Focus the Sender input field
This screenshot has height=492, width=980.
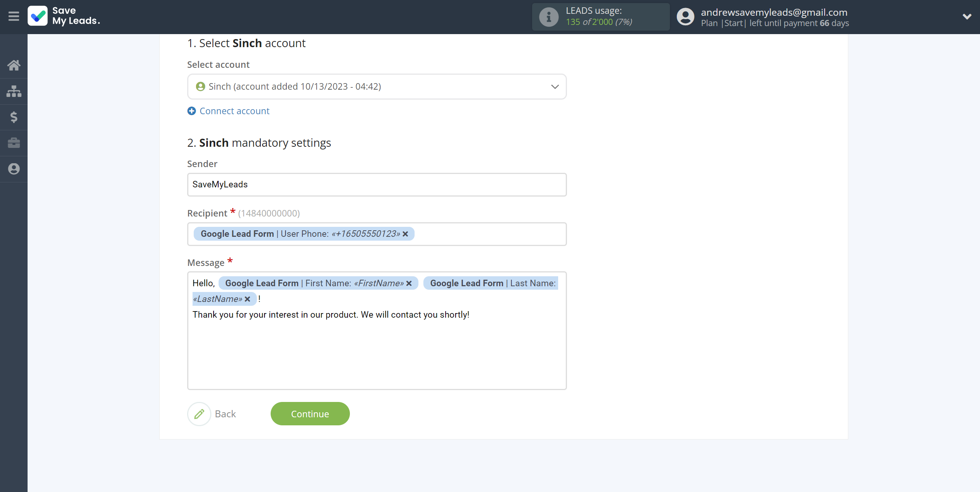[x=377, y=185]
